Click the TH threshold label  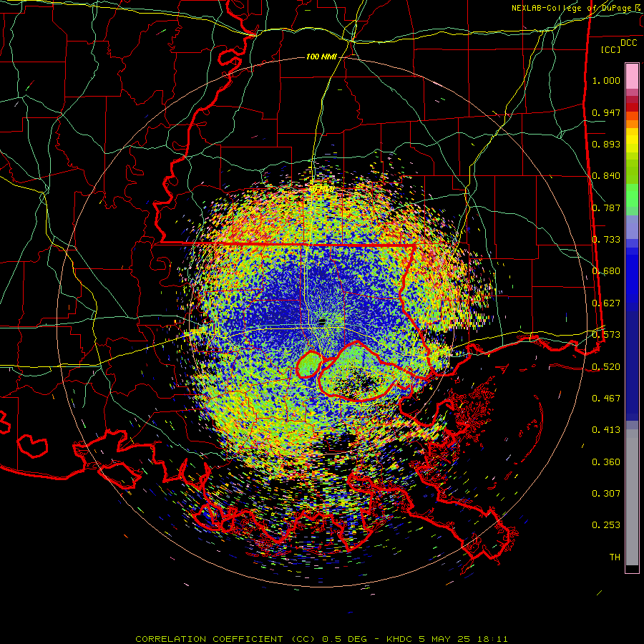pos(615,557)
